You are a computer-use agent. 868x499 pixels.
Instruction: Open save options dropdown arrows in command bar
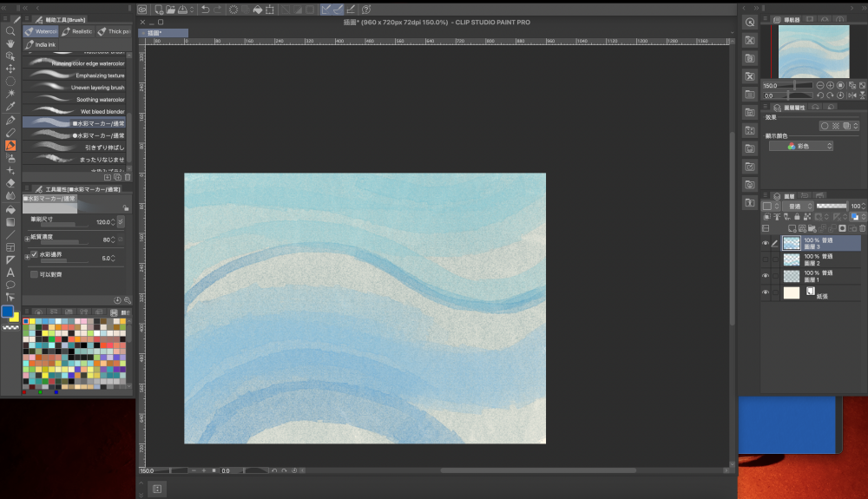pyautogui.click(x=192, y=10)
